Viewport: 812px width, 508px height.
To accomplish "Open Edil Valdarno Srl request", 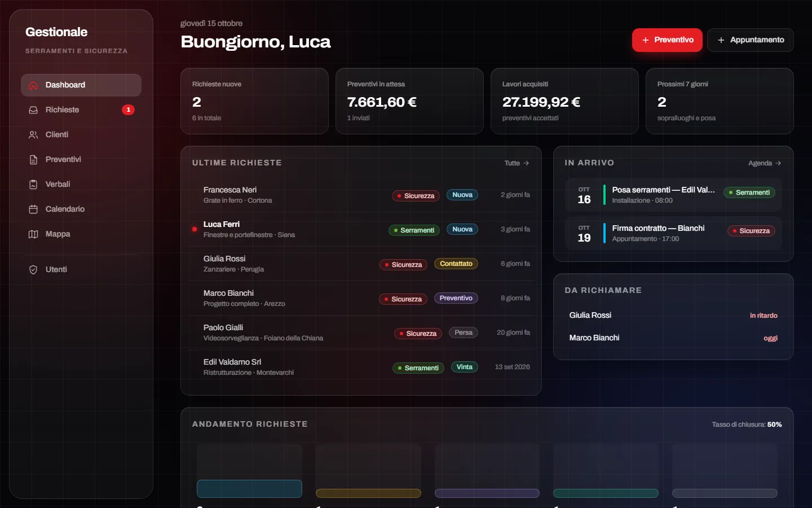I will (x=361, y=367).
